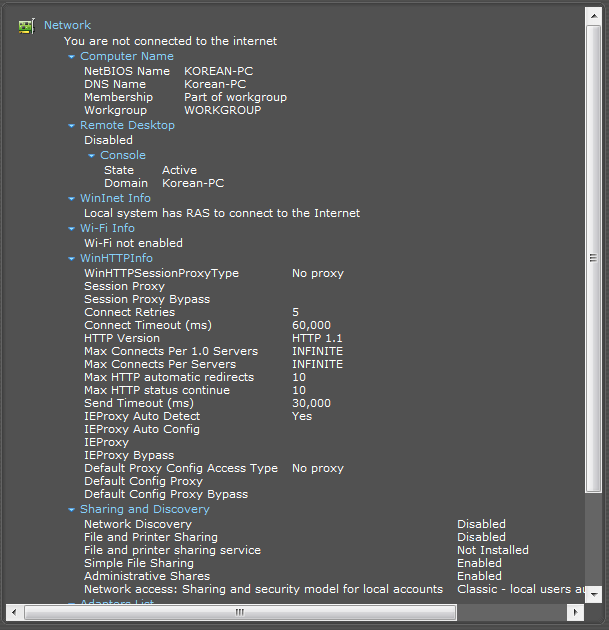Collapse the Console subsection arrow

click(92, 155)
